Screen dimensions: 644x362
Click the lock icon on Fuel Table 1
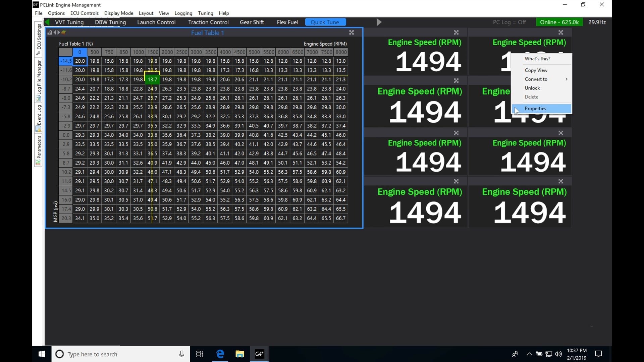[50, 33]
